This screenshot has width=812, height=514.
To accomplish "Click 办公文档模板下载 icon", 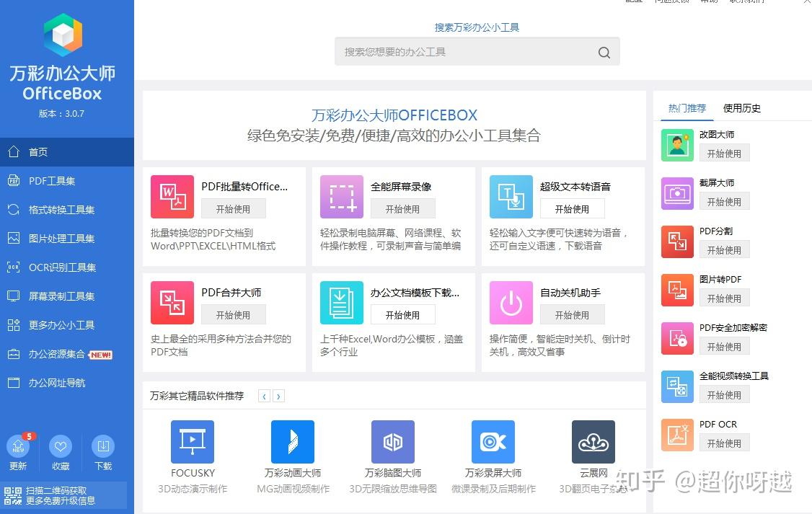I will click(342, 303).
